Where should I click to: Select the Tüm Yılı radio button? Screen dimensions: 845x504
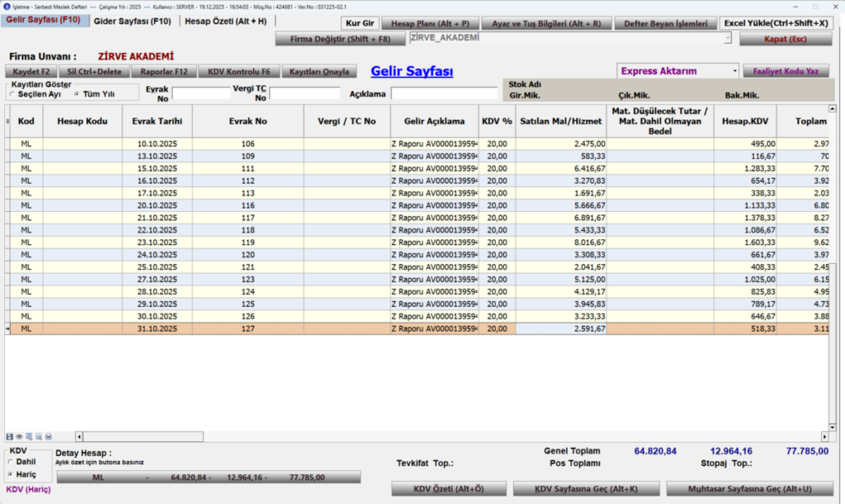click(x=77, y=94)
